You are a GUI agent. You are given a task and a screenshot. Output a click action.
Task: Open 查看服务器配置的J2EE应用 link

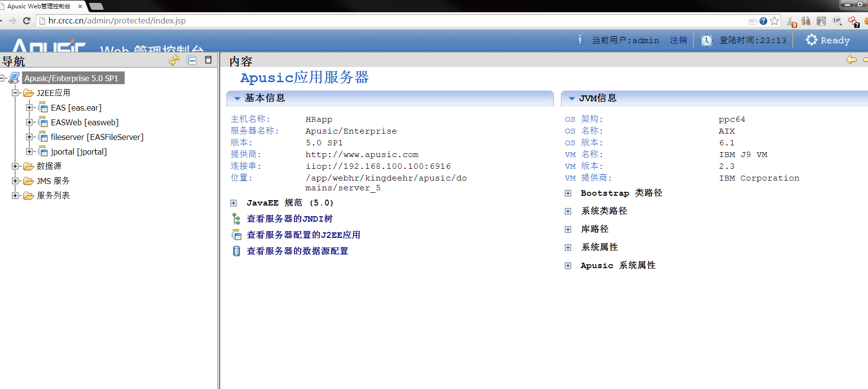(x=303, y=235)
